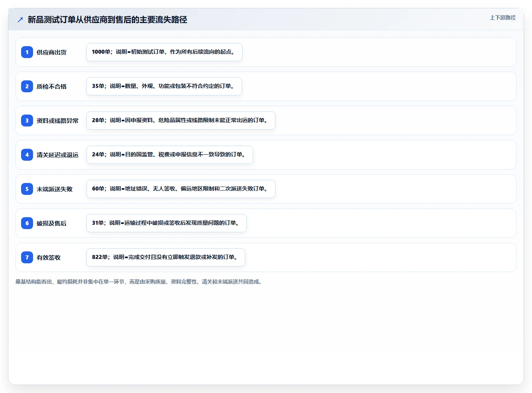Click the 破损及售后 step label
This screenshot has height=393, width=532.
tap(51, 223)
